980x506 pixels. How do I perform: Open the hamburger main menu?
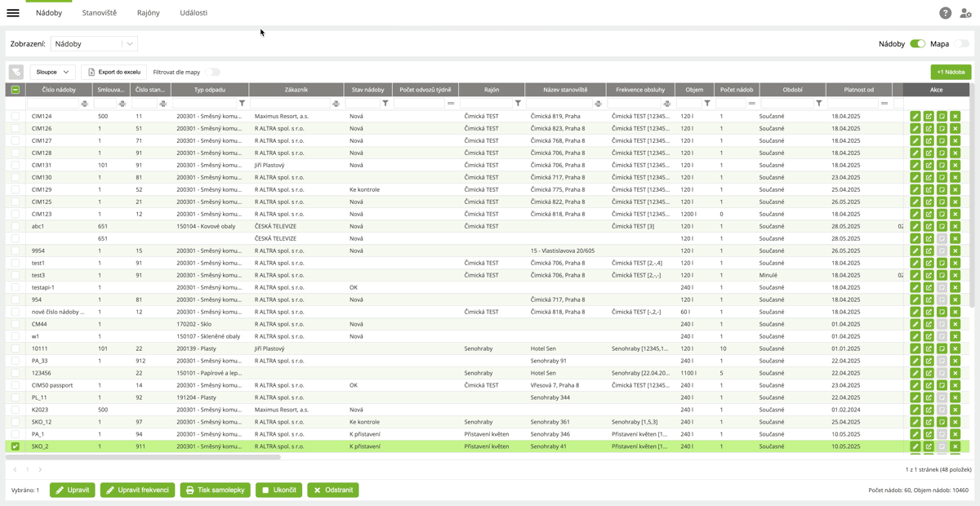(13, 13)
